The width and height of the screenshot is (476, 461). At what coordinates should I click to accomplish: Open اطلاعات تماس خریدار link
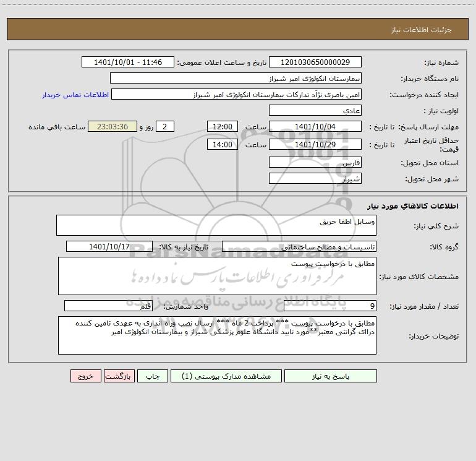75,95
